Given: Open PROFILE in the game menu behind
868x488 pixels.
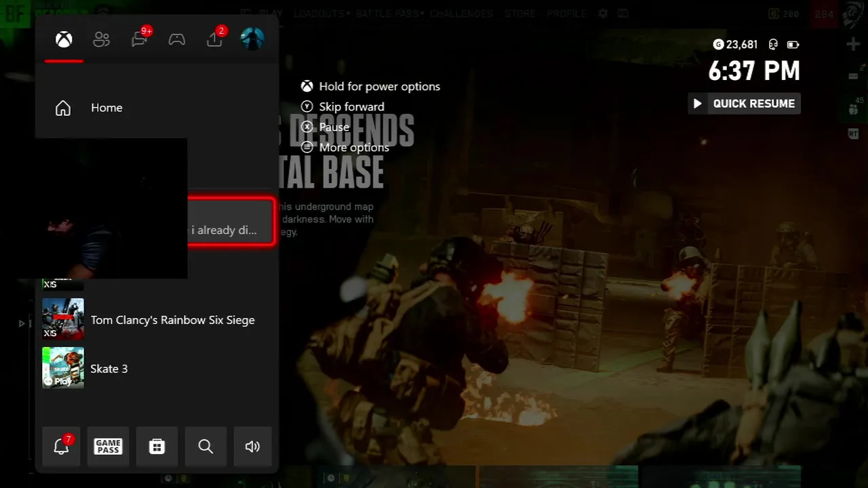Looking at the screenshot, I should point(566,14).
